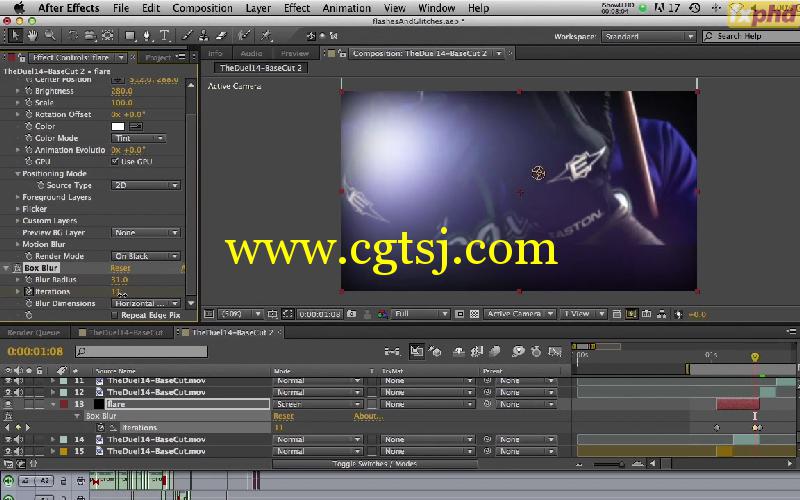Switch to the Project tab
The width and height of the screenshot is (800, 500).
pyautogui.click(x=158, y=58)
